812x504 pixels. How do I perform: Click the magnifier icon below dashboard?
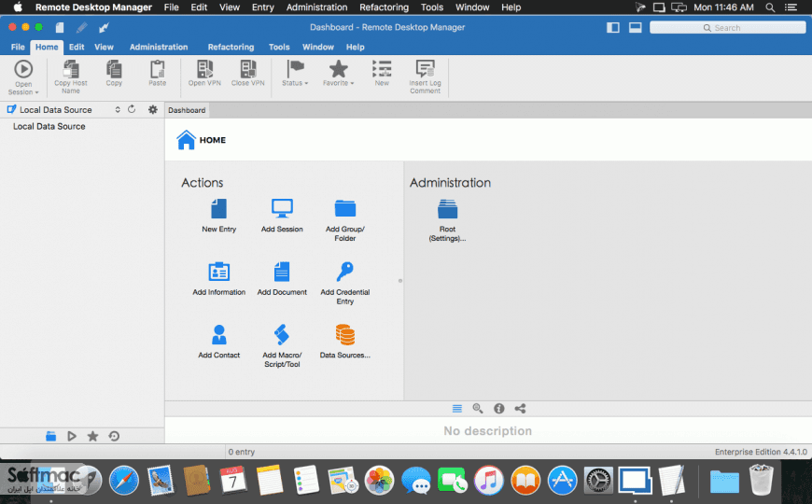click(x=478, y=409)
